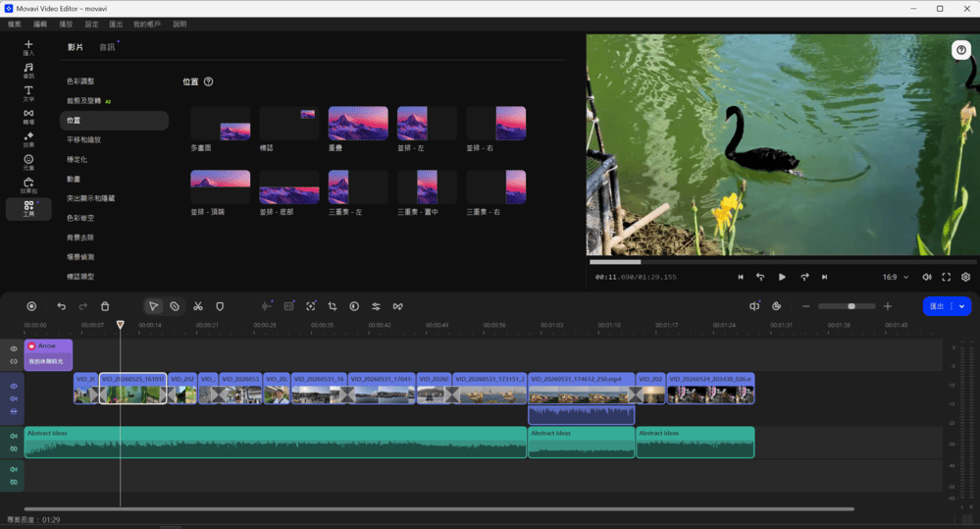The width and height of the screenshot is (980, 529).
Task: Split the clip with scissors icon
Action: pos(198,306)
